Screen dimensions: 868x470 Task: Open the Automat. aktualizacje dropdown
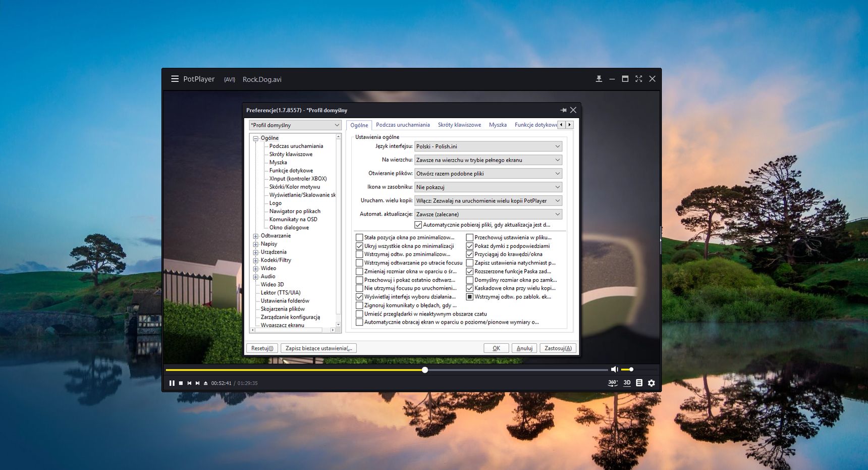[x=488, y=215]
